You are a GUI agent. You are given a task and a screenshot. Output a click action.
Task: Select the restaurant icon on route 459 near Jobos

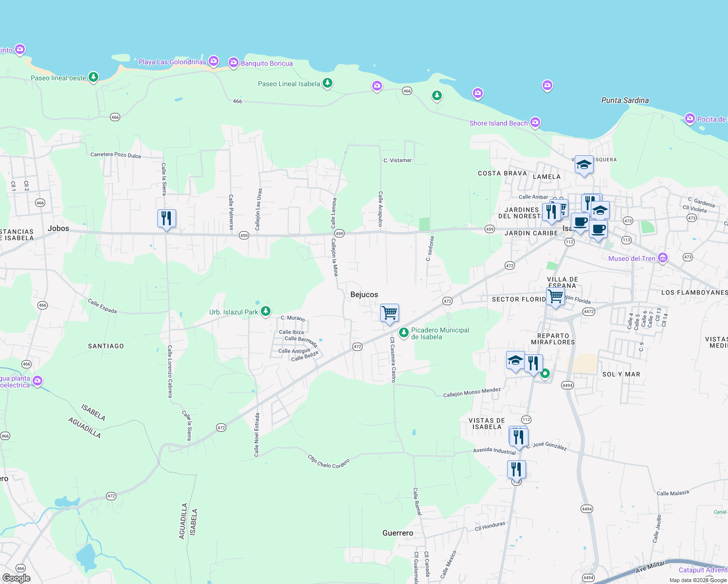(165, 218)
